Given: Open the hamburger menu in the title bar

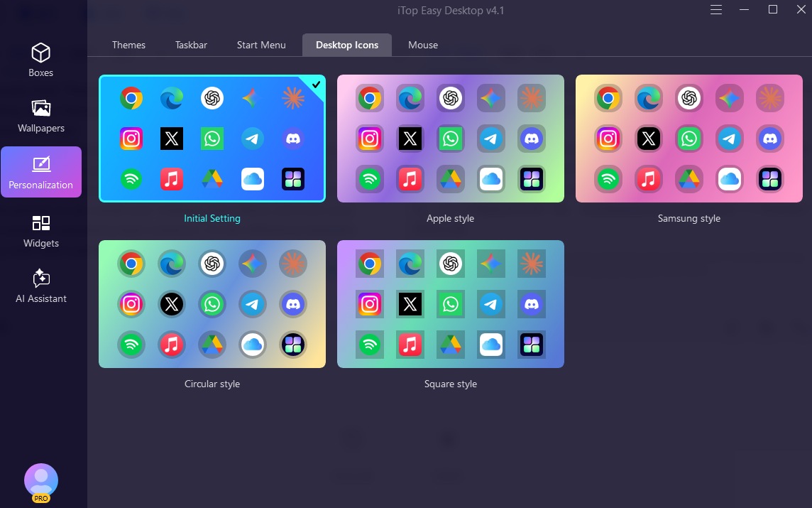Looking at the screenshot, I should pos(715,10).
